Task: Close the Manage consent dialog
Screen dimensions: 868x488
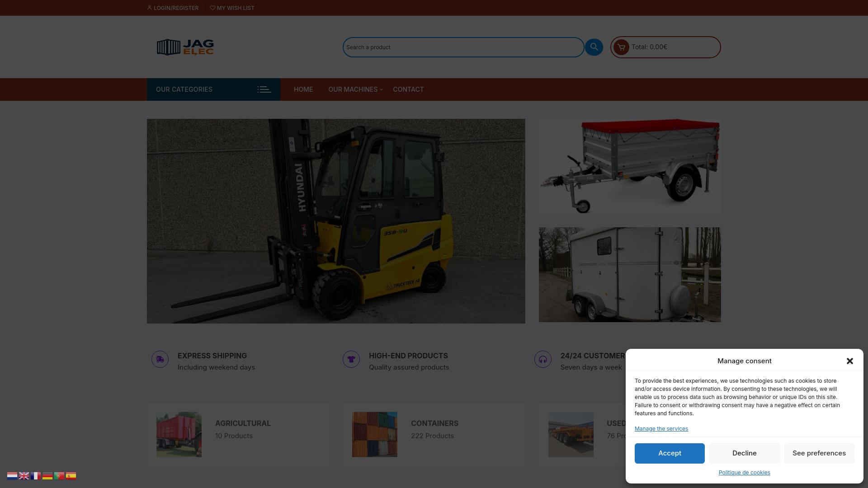Action: point(849,361)
